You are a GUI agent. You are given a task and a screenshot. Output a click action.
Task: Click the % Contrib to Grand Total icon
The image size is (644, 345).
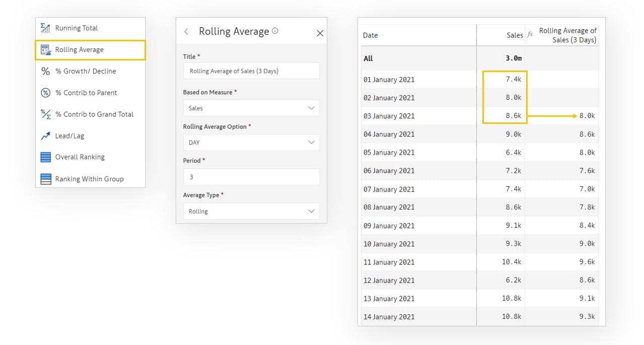pyautogui.click(x=45, y=114)
